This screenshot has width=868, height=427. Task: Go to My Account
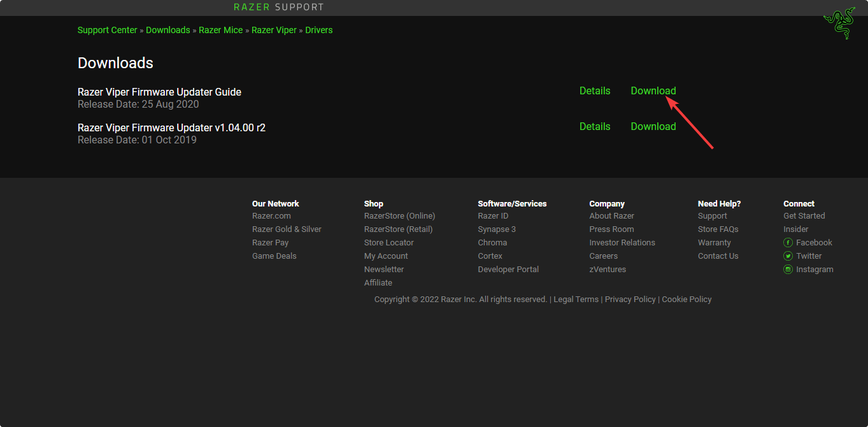[x=386, y=256]
